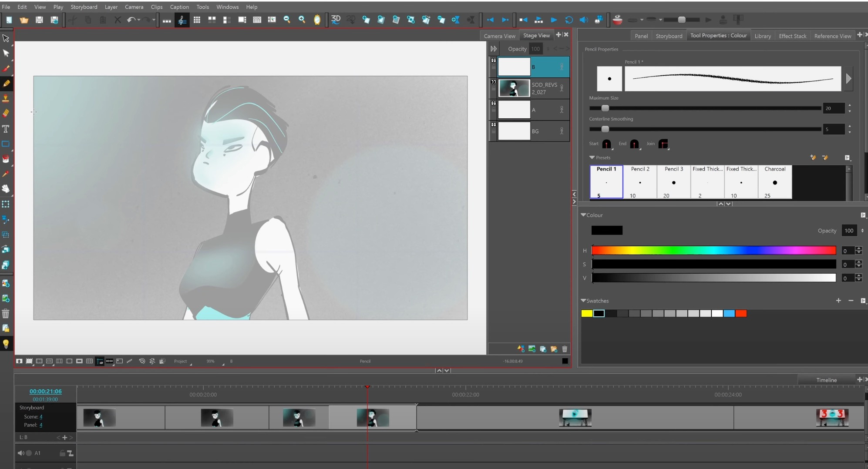868x469 pixels.
Task: Toggle the 3D mode icon in the toolbar
Action: click(335, 20)
